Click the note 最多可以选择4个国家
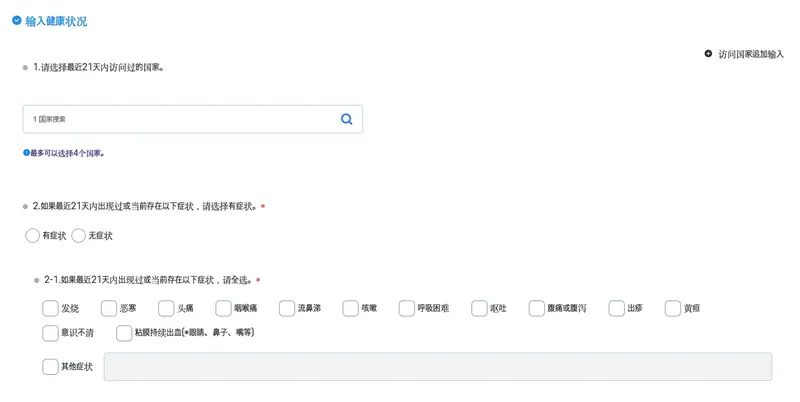The image size is (800, 402). click(67, 153)
